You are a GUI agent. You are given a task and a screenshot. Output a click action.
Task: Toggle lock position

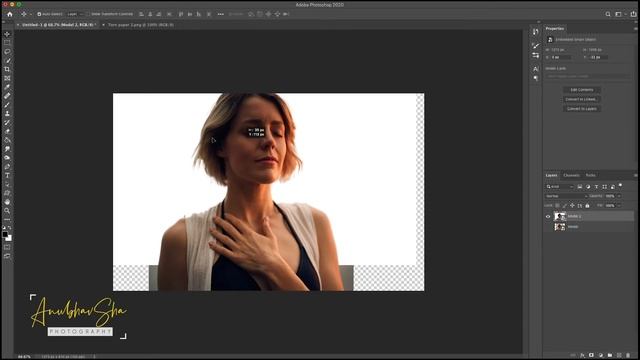coord(572,206)
